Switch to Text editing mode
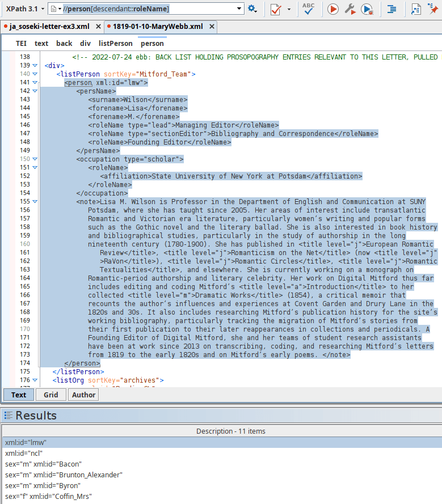The image size is (442, 504). pos(19,395)
